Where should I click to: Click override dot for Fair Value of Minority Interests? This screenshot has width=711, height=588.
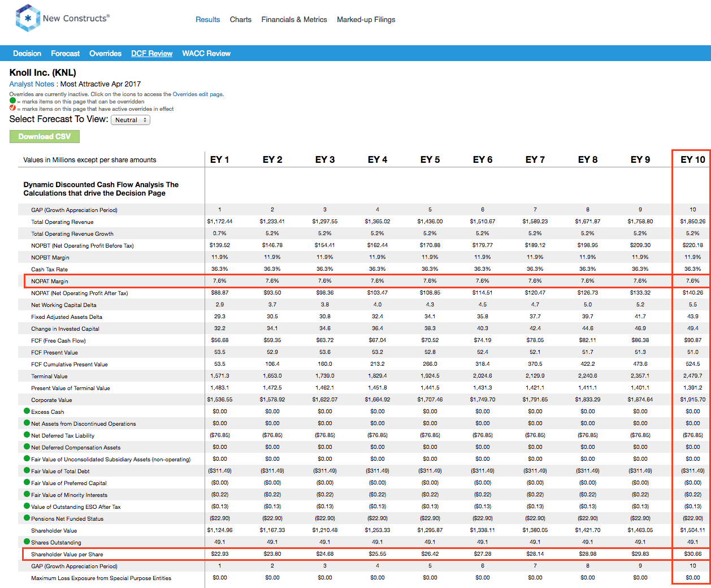[x=27, y=494]
